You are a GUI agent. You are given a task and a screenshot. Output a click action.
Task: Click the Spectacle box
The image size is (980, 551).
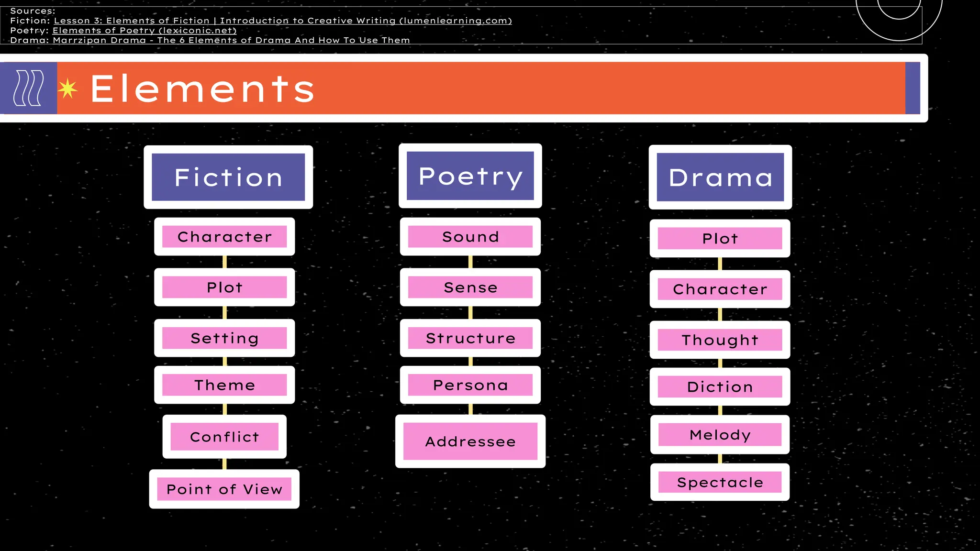click(x=720, y=482)
